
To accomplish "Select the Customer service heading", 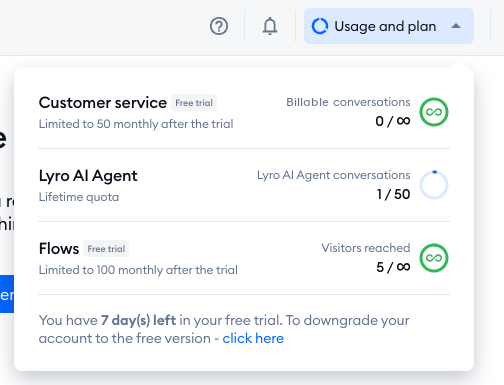I will (103, 103).
